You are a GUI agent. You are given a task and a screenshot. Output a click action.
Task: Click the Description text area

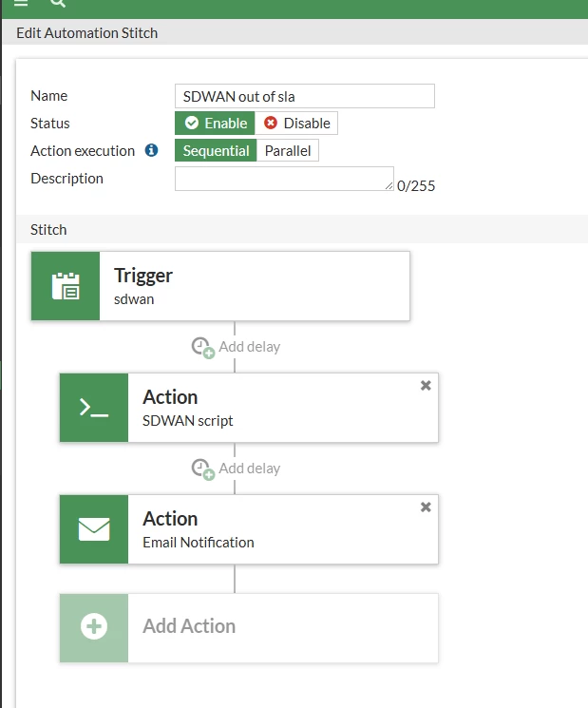284,179
